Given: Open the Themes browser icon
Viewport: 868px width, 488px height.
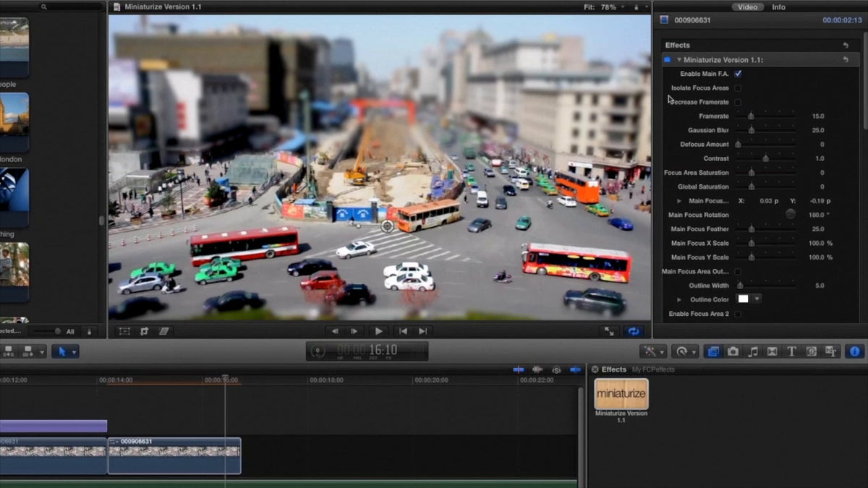Looking at the screenshot, I should point(830,351).
